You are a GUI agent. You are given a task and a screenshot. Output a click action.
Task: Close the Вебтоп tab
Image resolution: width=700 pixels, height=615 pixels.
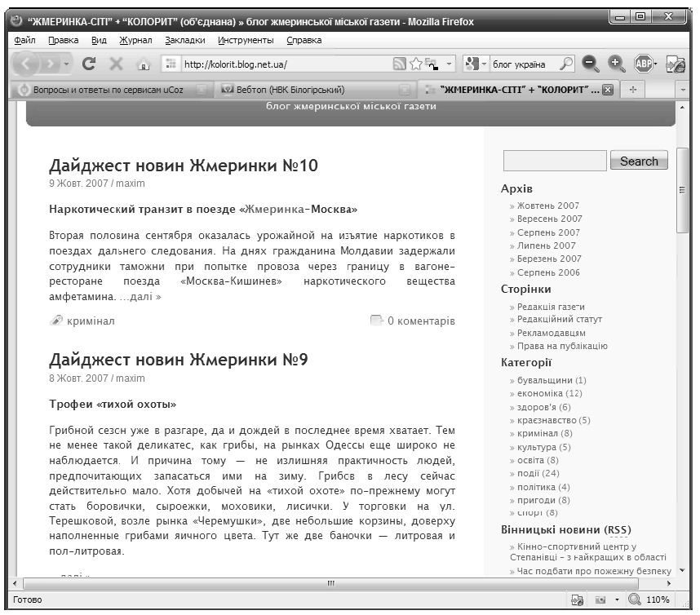click(405, 90)
